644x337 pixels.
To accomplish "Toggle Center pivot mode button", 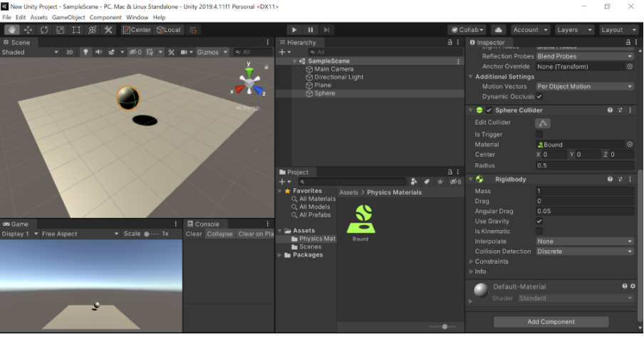I will pyautogui.click(x=137, y=30).
